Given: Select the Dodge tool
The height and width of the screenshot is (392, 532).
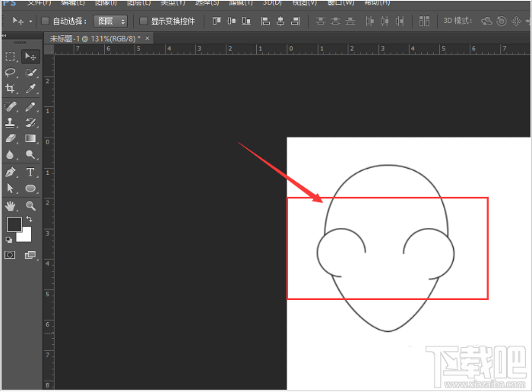Looking at the screenshot, I should tap(30, 155).
